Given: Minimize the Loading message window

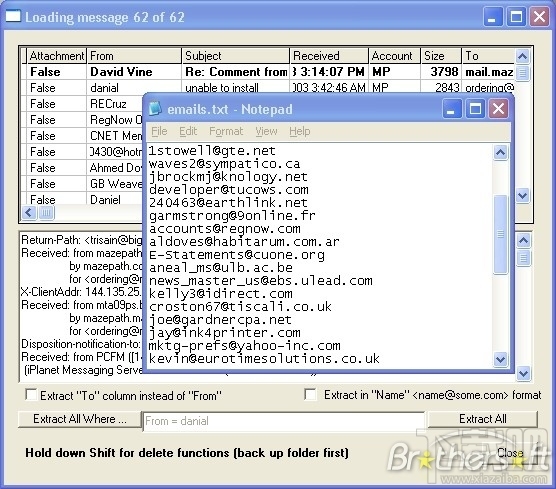Looking at the screenshot, I should coord(493,17).
